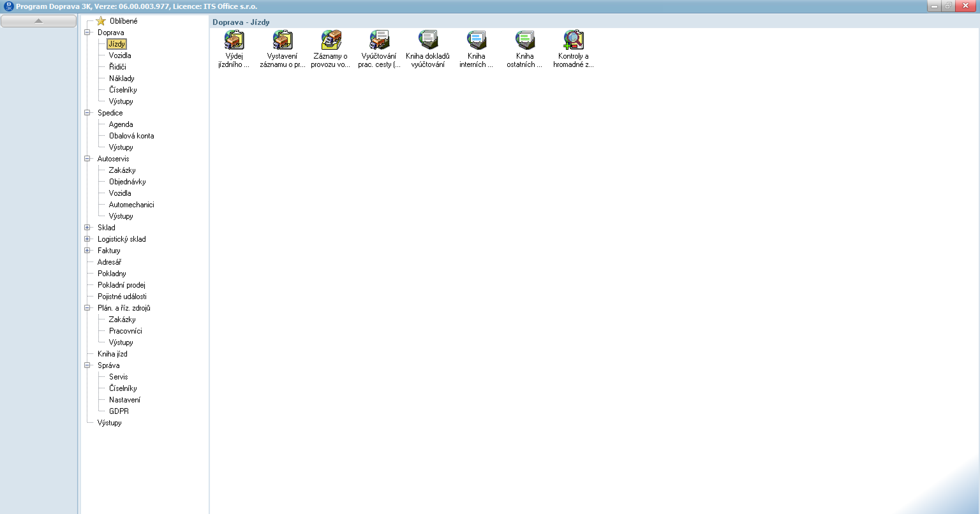This screenshot has width=980, height=514.
Task: Select Výstupy under Plán. a říz. zdrojů
Action: 121,342
